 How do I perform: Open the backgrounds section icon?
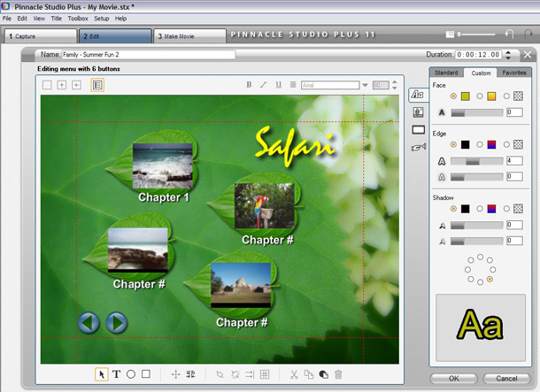pyautogui.click(x=418, y=112)
